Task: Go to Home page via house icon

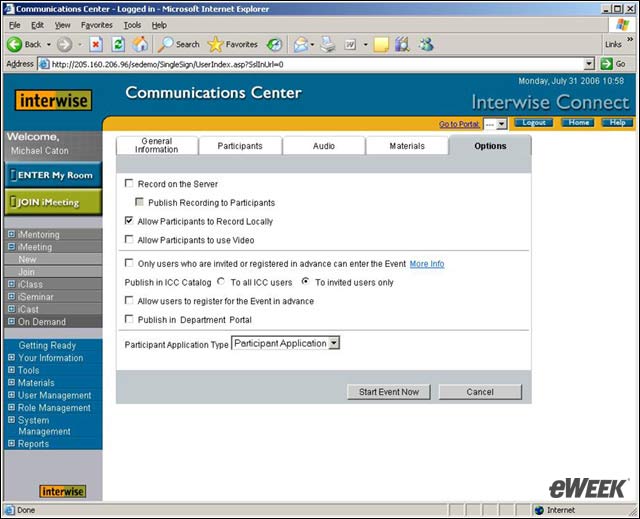Action: (140, 44)
